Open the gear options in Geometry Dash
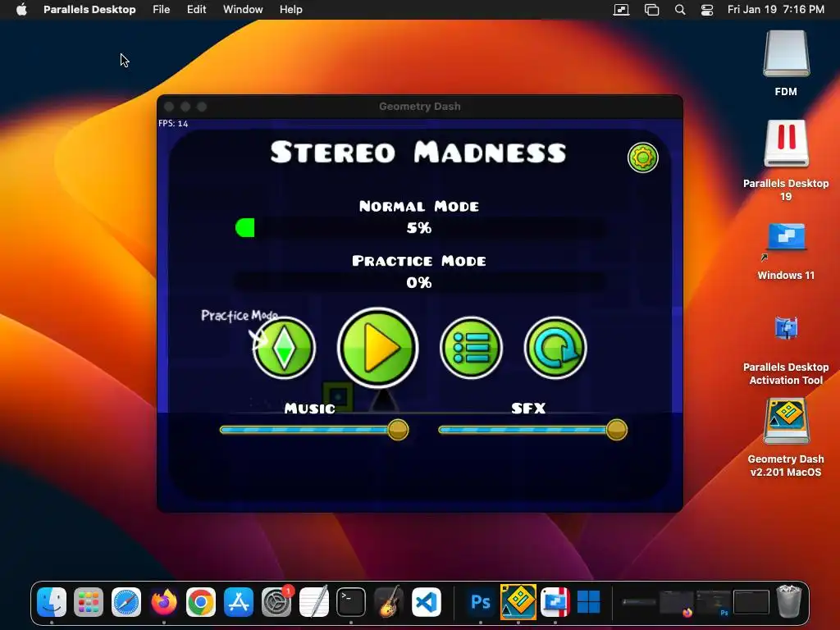Screen dimensions: 840x630 click(643, 157)
